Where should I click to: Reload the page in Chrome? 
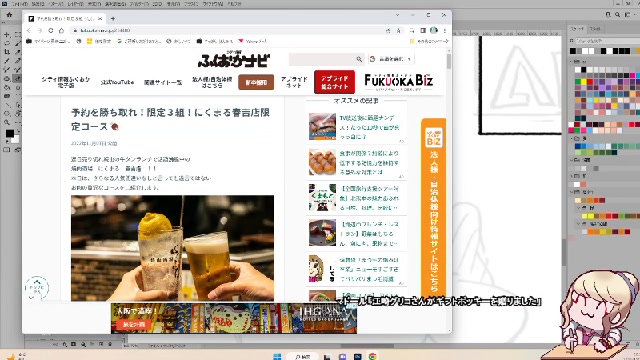pos(51,31)
